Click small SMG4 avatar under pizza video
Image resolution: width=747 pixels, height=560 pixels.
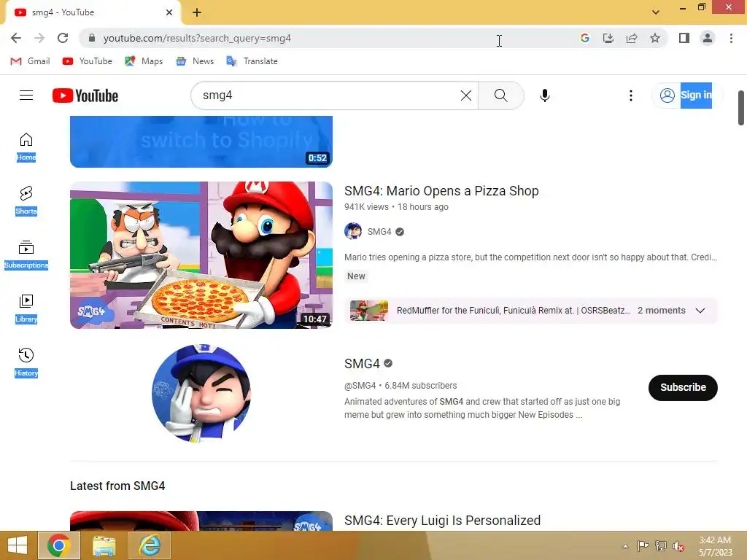(353, 231)
